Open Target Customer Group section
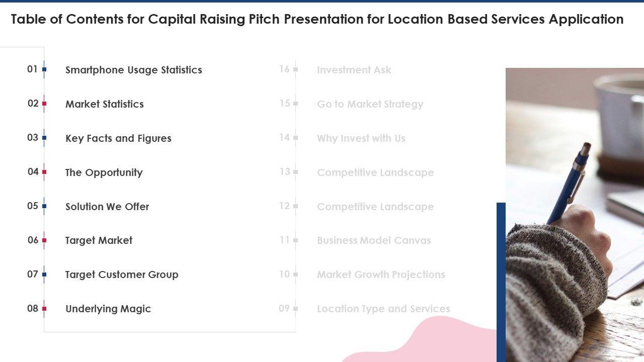Viewport: 644px width, 362px height. [x=122, y=275]
